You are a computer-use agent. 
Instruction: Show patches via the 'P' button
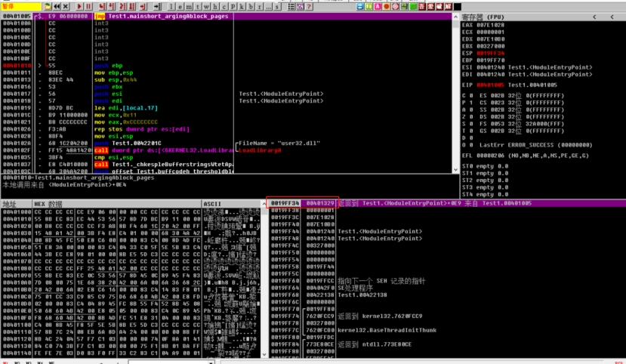(233, 7)
